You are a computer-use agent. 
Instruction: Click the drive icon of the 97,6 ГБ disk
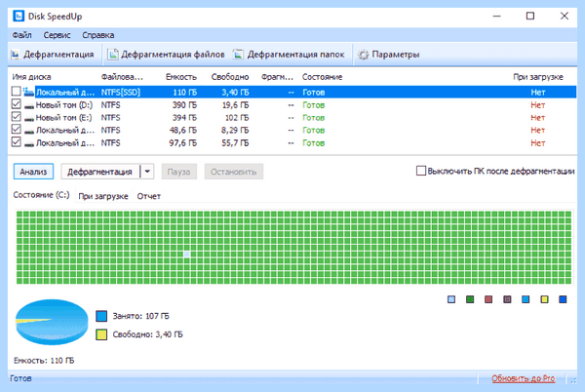28,144
